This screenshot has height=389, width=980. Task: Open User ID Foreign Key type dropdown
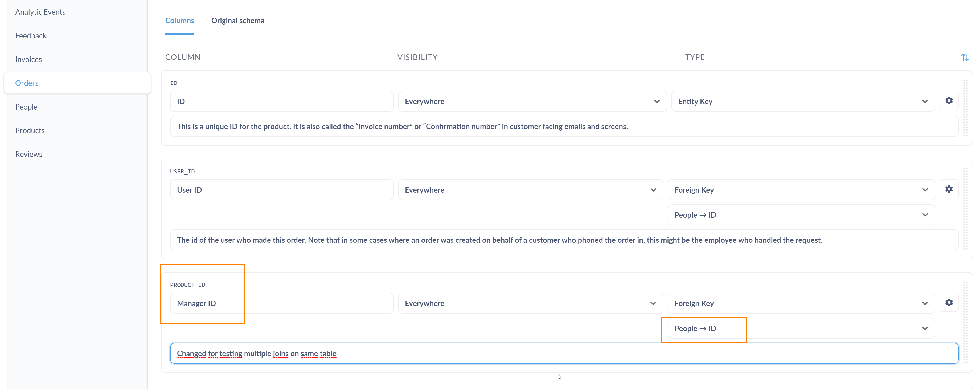pyautogui.click(x=801, y=190)
